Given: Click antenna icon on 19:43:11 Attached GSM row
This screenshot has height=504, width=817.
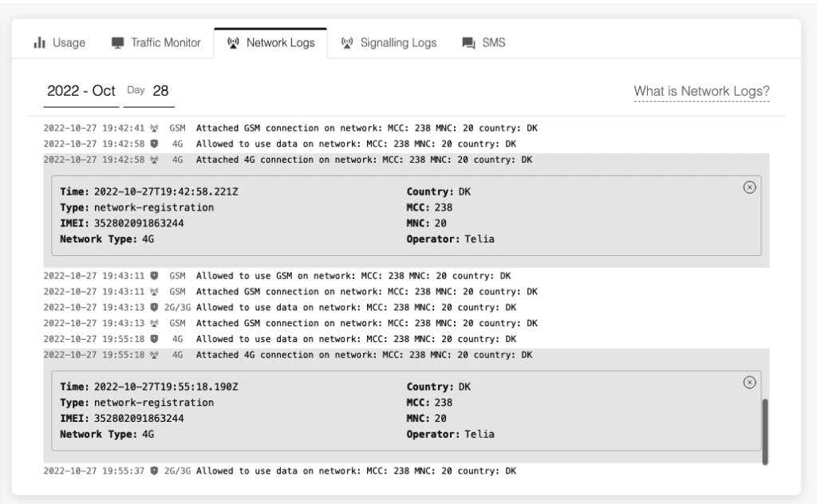Looking at the screenshot, I should pyautogui.click(x=154, y=292).
